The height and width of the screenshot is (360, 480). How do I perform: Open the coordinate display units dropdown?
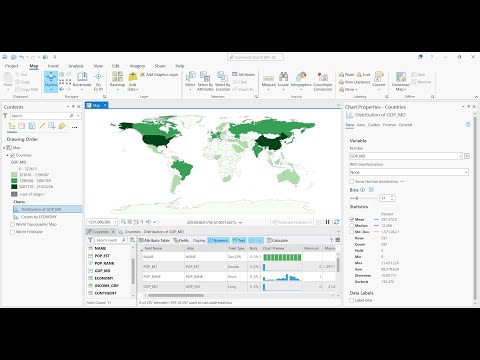coord(240,222)
